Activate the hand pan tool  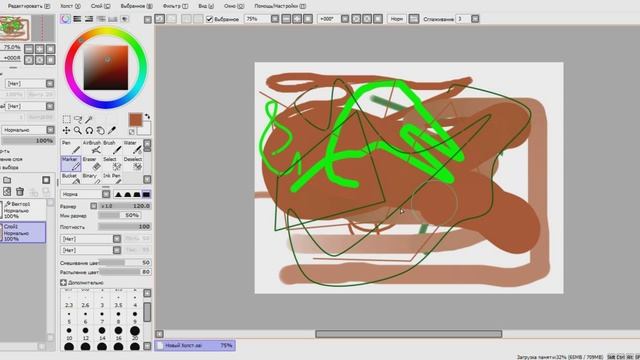[100, 130]
